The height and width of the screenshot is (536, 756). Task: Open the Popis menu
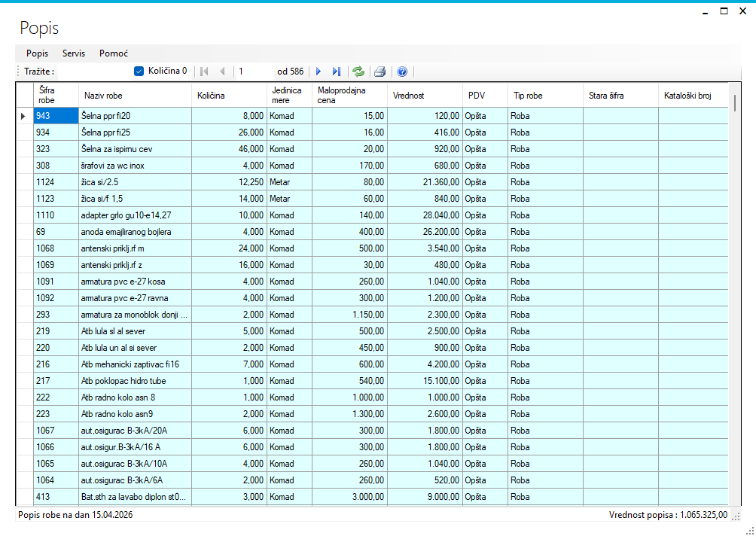37,53
